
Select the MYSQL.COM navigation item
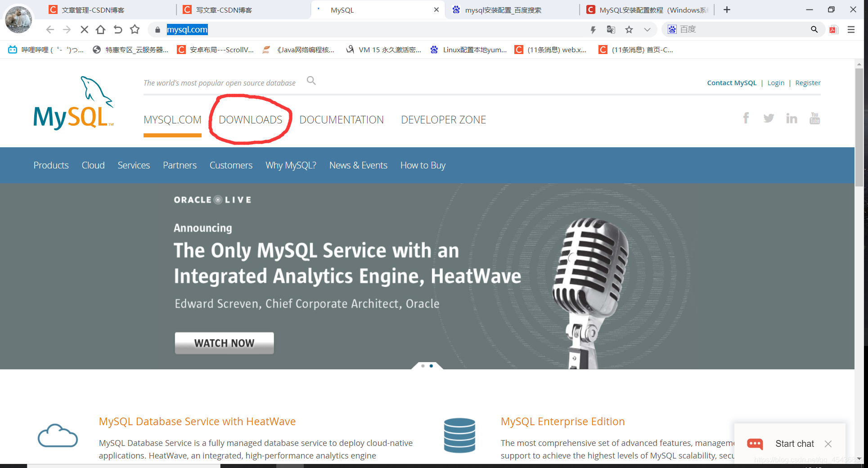coord(172,120)
